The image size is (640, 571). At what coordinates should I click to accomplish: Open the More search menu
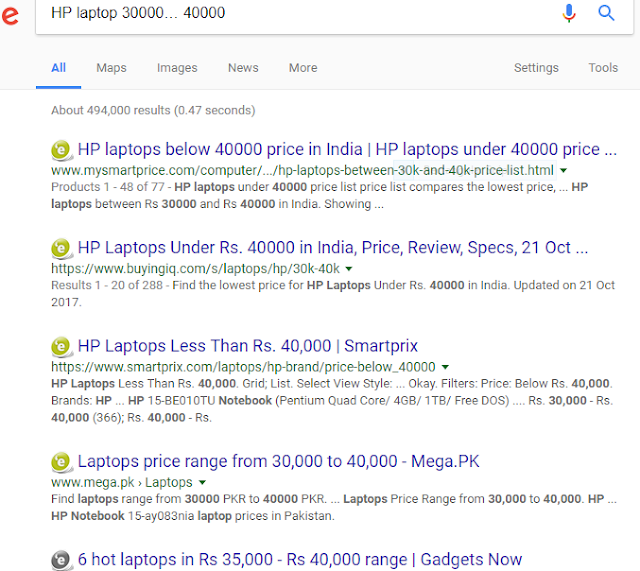[303, 68]
